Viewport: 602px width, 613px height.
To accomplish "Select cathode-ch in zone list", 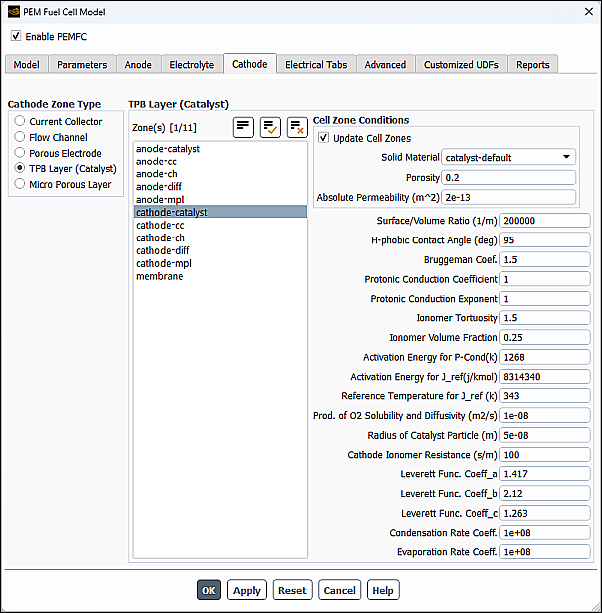I will click(x=220, y=238).
